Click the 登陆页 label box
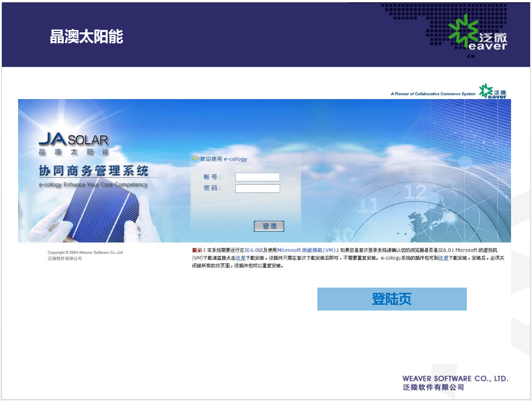This screenshot has width=532, height=401. point(392,299)
